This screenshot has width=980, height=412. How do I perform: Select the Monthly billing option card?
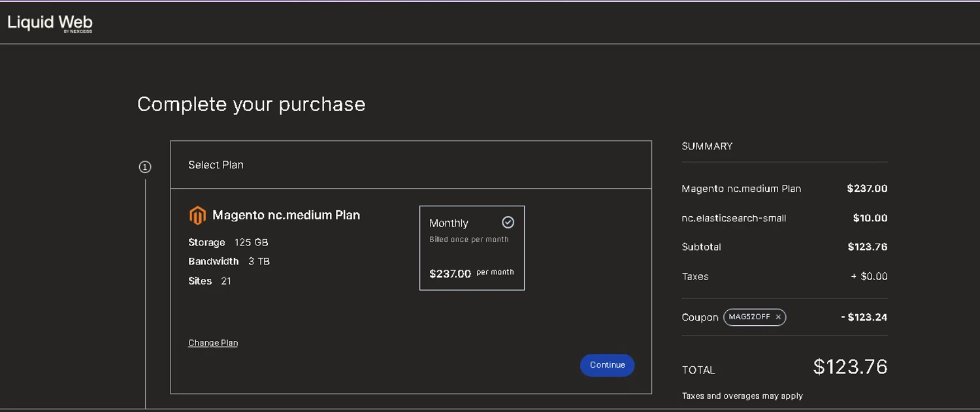click(x=472, y=248)
